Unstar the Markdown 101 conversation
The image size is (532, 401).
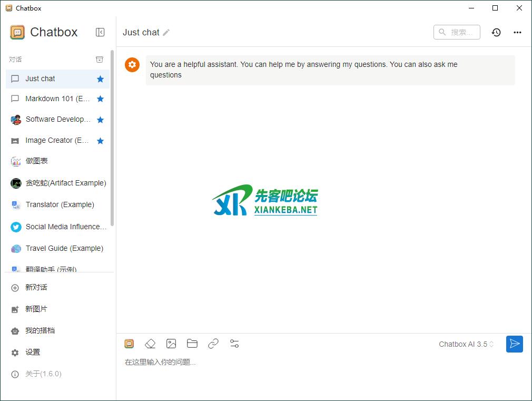[100, 99]
